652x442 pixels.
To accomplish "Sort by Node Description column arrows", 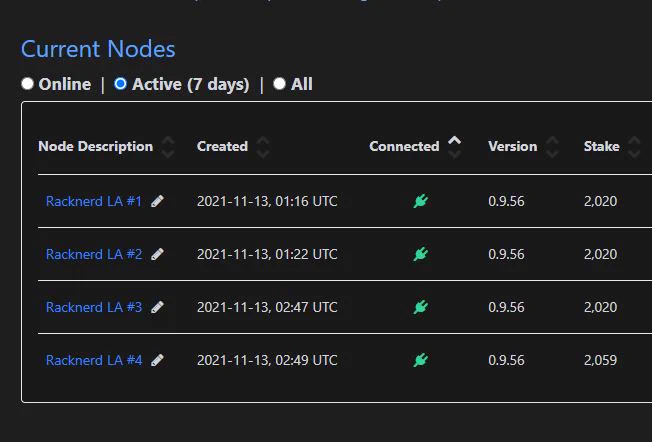I will pos(168,147).
